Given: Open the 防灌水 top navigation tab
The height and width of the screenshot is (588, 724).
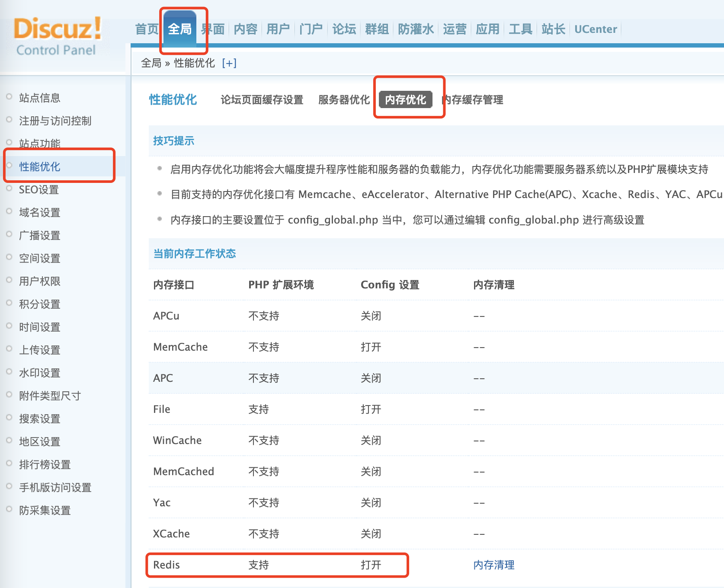Looking at the screenshot, I should click(x=416, y=29).
